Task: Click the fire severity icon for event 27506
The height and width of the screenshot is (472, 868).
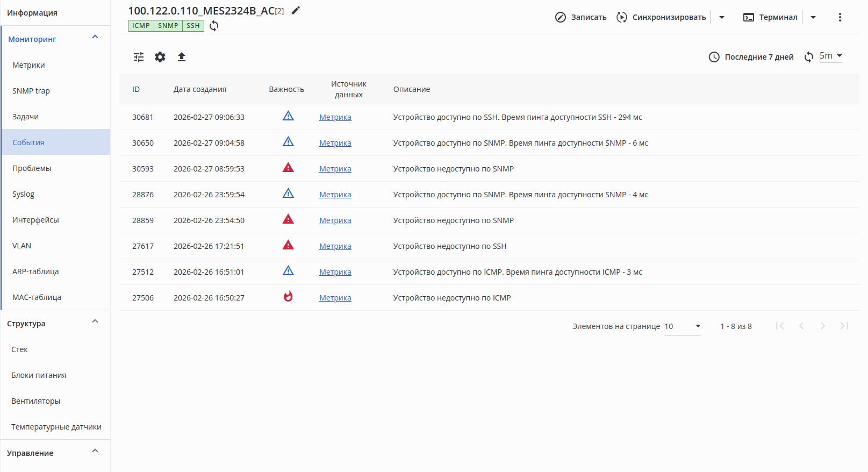Action: coord(288,297)
